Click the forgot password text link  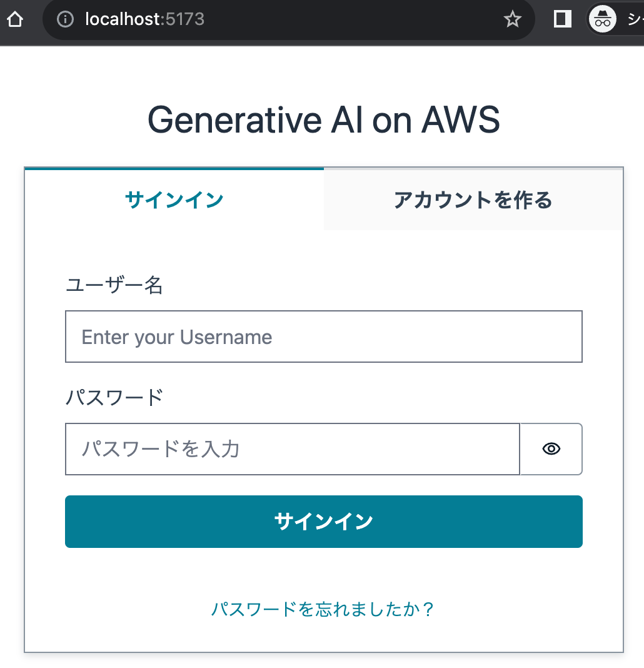pyautogui.click(x=323, y=609)
